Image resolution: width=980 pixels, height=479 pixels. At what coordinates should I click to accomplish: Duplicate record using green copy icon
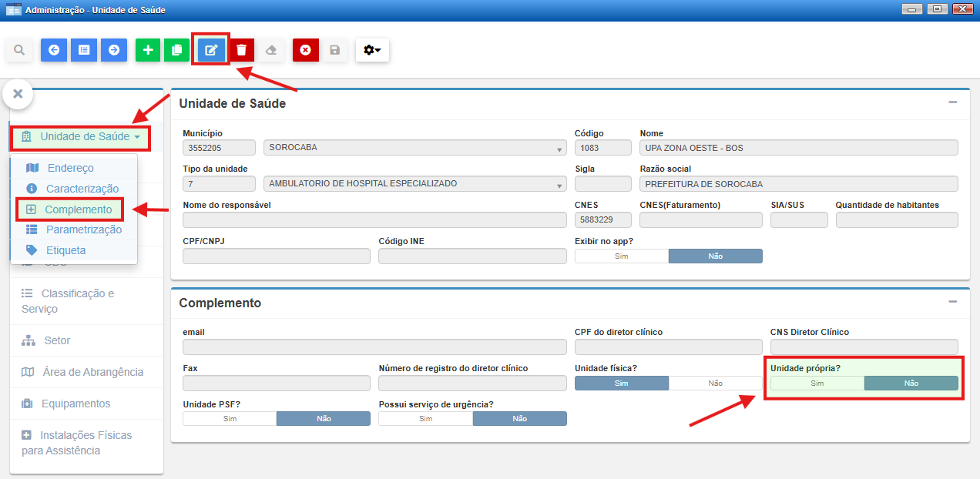pyautogui.click(x=177, y=50)
